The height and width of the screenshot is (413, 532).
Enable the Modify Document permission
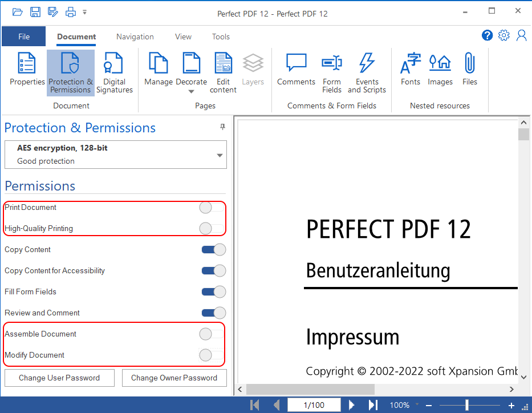(x=212, y=355)
